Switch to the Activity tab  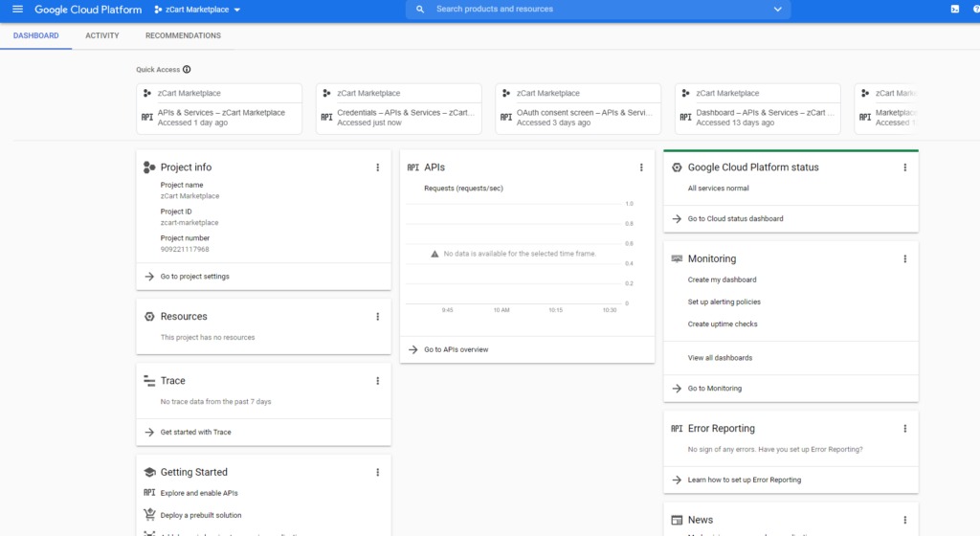pyautogui.click(x=102, y=36)
